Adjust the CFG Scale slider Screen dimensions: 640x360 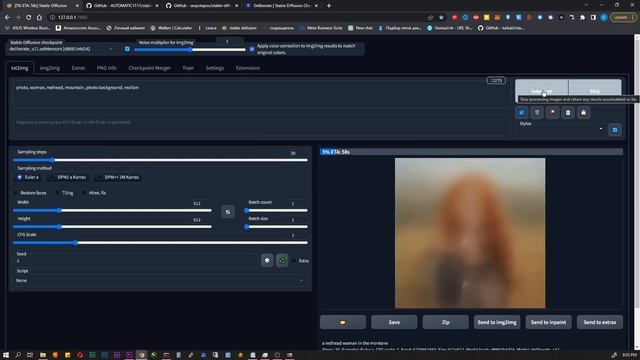[x=160, y=242]
